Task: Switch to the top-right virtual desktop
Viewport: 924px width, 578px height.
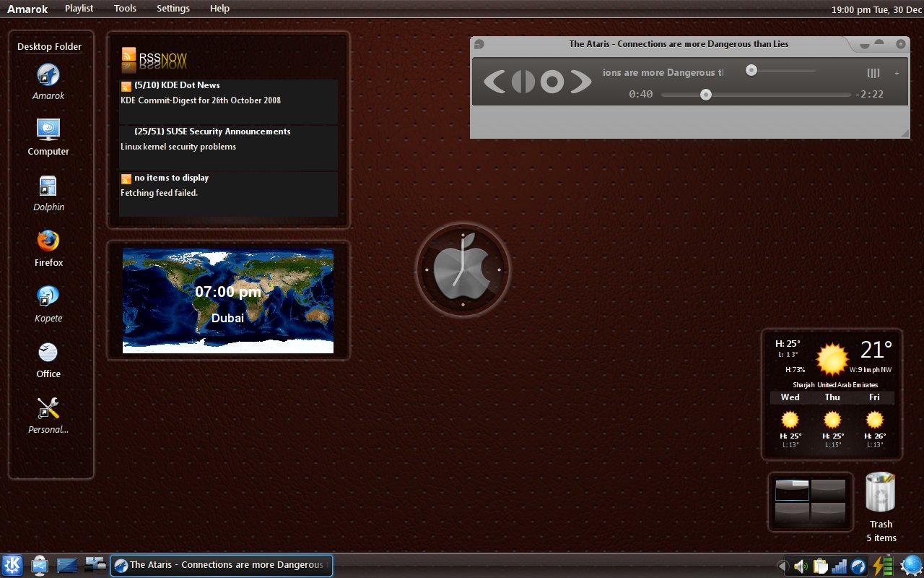Action: click(828, 490)
